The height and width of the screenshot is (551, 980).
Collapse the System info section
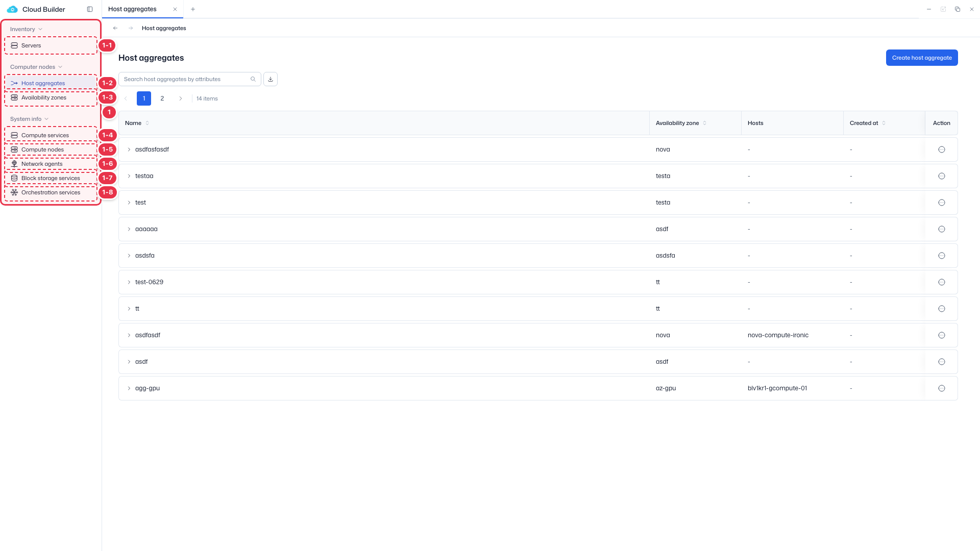click(x=29, y=119)
